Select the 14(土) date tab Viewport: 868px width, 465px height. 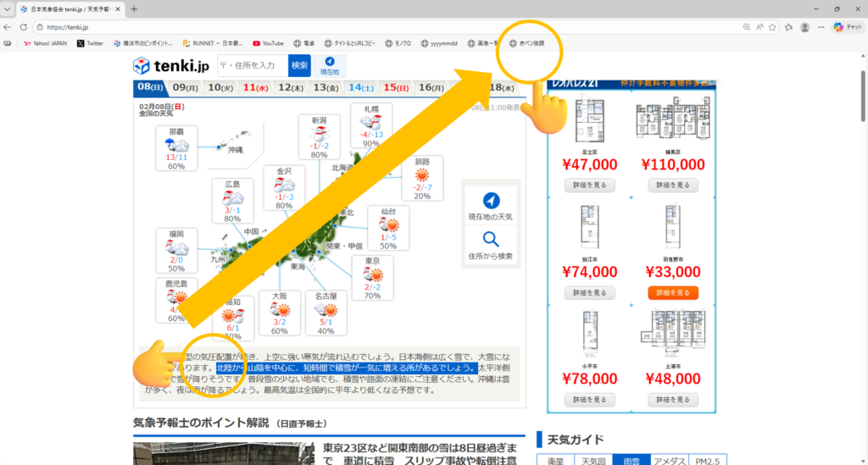coord(360,87)
